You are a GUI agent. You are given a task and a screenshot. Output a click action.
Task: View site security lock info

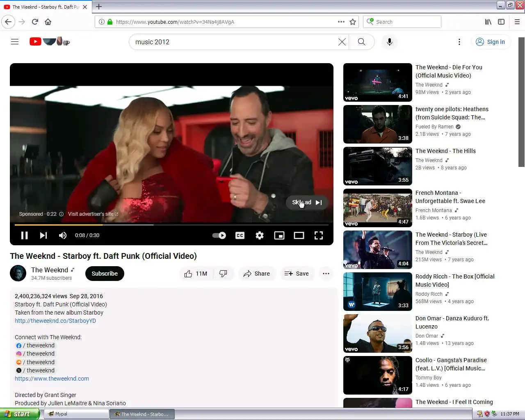tap(110, 22)
